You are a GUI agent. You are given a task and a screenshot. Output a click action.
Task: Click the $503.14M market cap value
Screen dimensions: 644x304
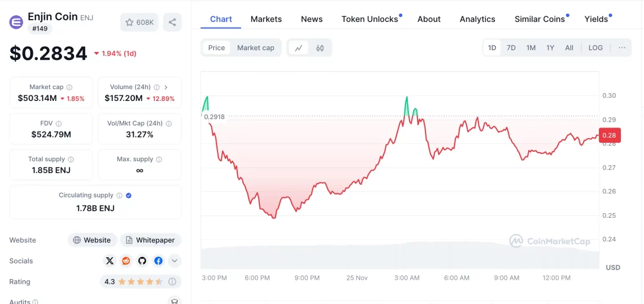(38, 99)
